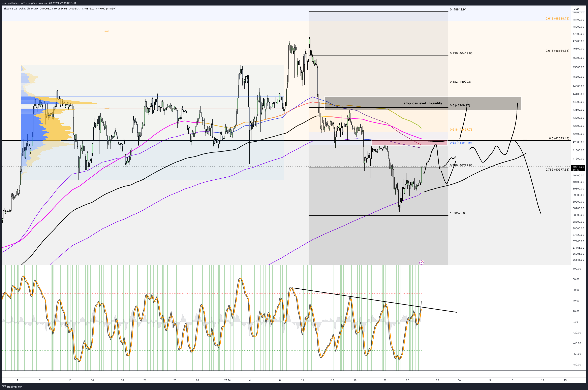Click the open value O40068.03
Viewport: 588px width, 390px height.
point(46,8)
